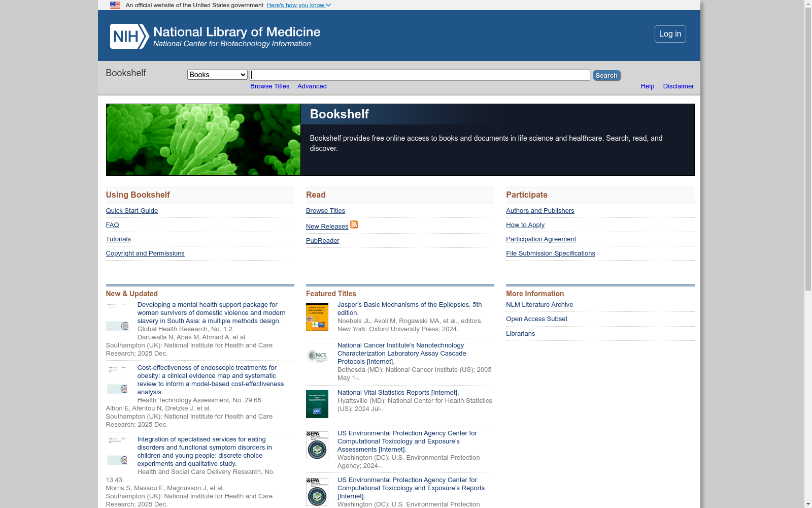Expand the 'Here's how you know' disclosure
Viewport: 812px width, 508px height.
pyautogui.click(x=298, y=5)
